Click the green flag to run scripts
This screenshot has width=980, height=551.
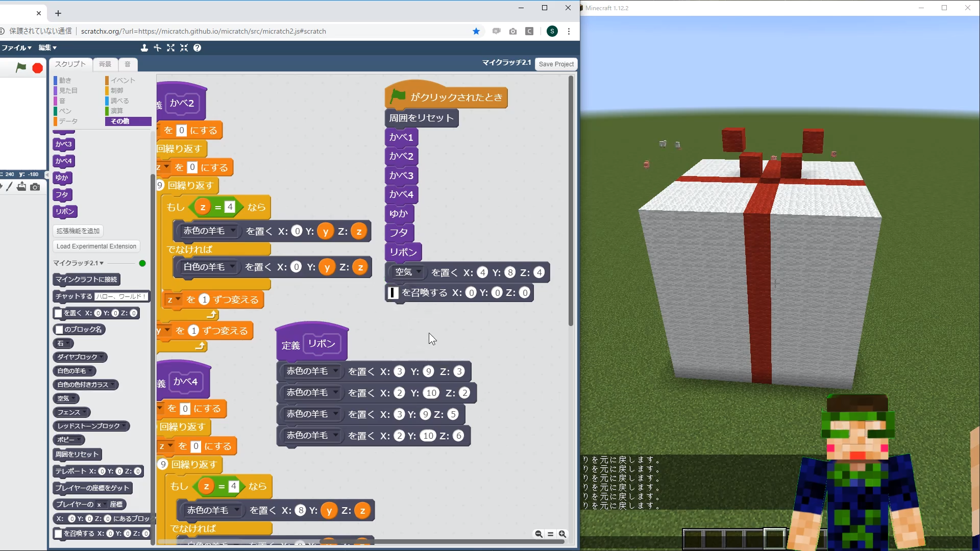coord(21,67)
